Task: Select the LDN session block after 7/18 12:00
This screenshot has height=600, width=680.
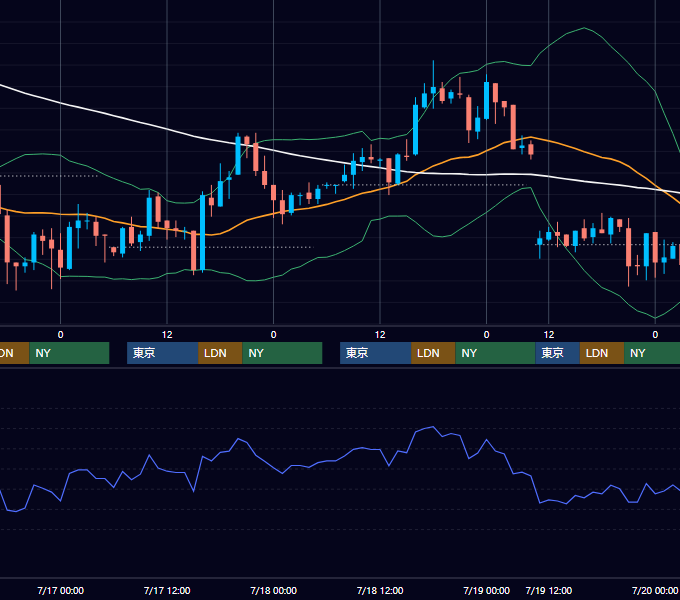Action: click(x=433, y=353)
